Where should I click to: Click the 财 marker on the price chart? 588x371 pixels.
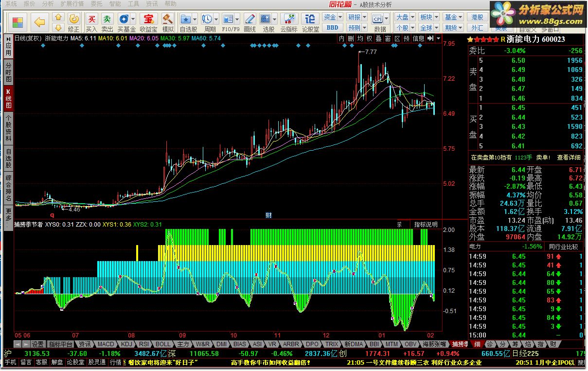pos(268,214)
